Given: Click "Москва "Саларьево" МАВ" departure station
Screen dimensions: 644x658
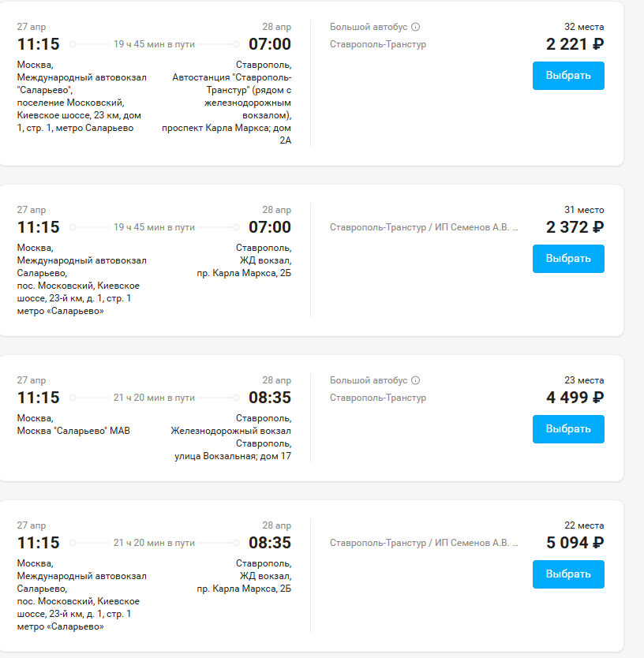Looking at the screenshot, I should click(73, 431).
